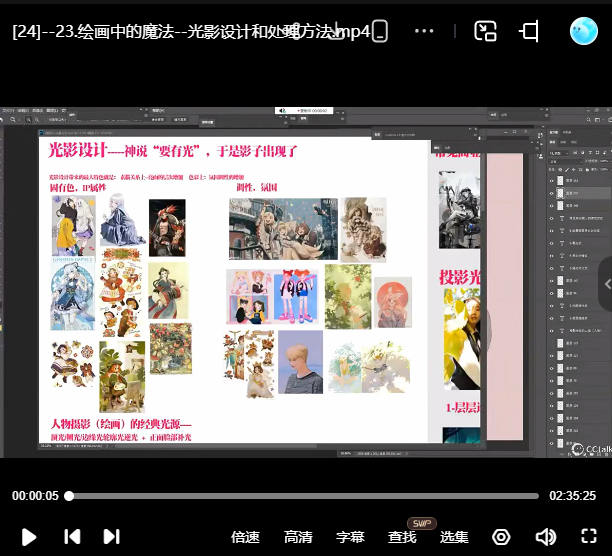Open the blue user avatar
Image resolution: width=612 pixels, height=556 pixels.
coord(583,31)
